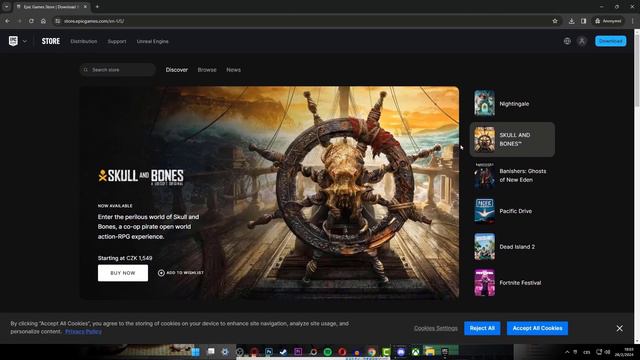Select SKULL AND BONES carousel item
Viewport: 640px width, 360px height.
512,139
